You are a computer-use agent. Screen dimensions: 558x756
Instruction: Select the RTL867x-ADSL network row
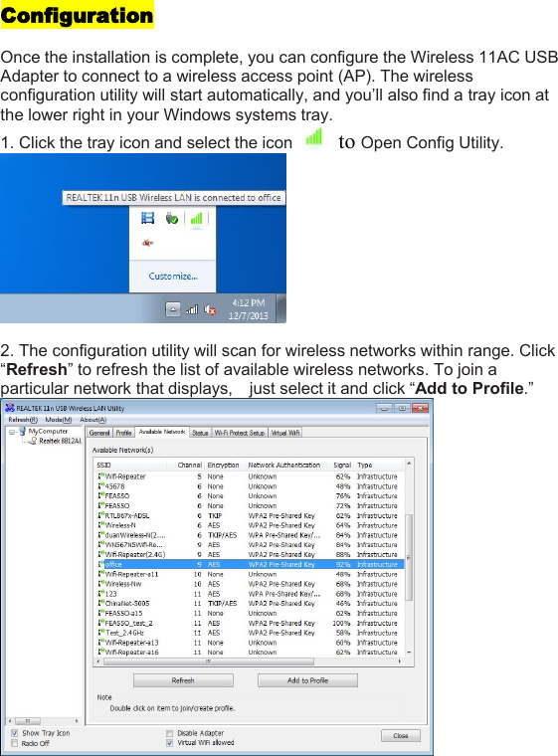click(249, 515)
